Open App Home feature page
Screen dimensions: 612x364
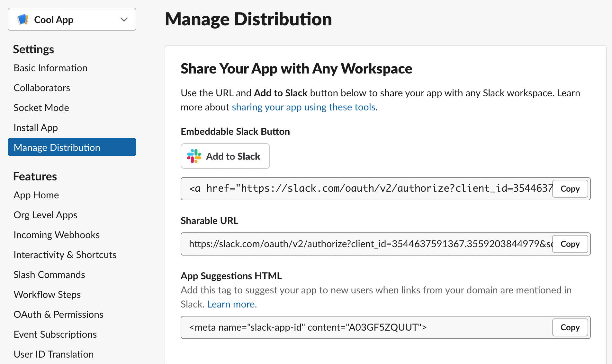[x=36, y=195]
